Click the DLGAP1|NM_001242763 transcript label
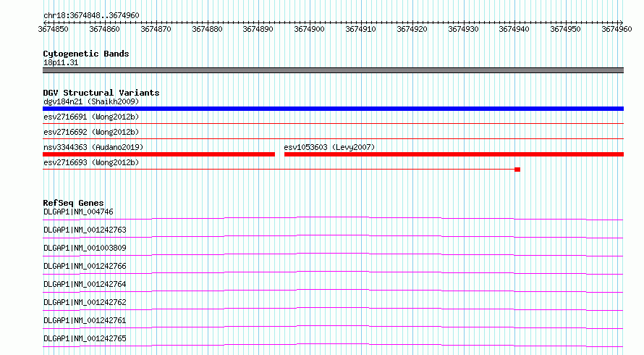This screenshot has width=644, height=355. tap(85, 230)
